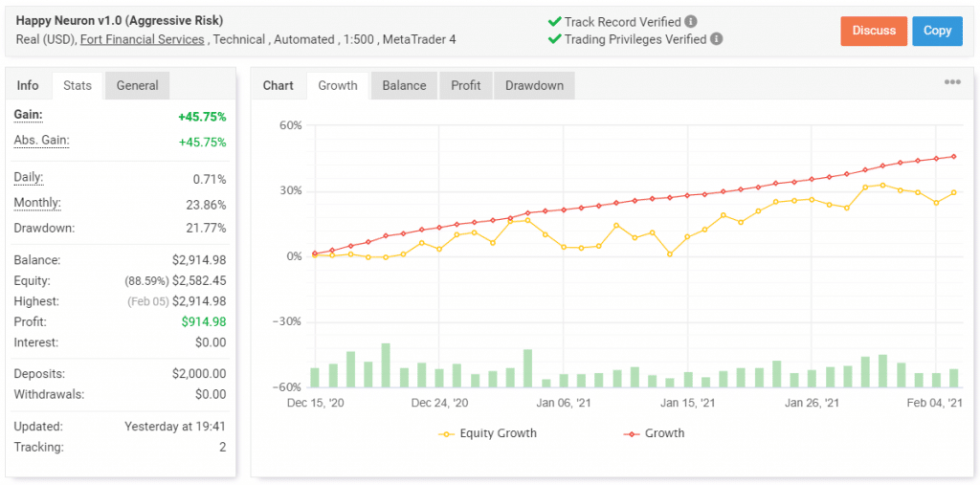Image resolution: width=980 pixels, height=485 pixels.
Task: Click info icon beside Trading Privileges Verified
Action: (x=717, y=39)
